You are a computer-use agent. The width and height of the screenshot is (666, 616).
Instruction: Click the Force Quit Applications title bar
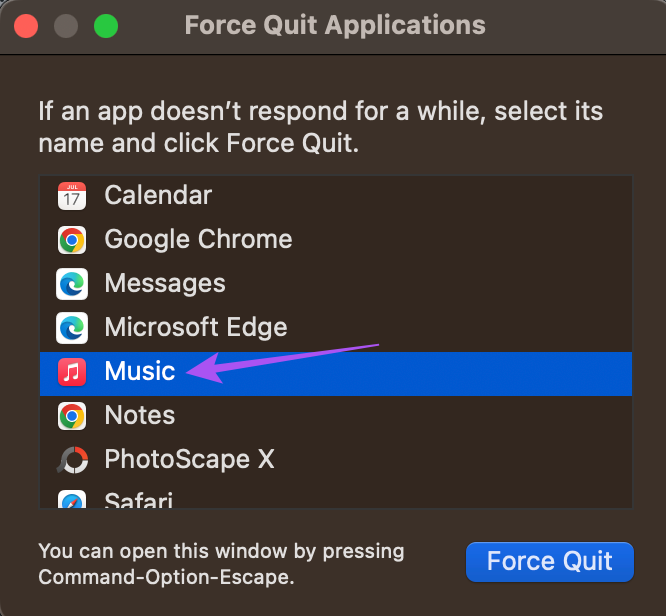click(335, 25)
